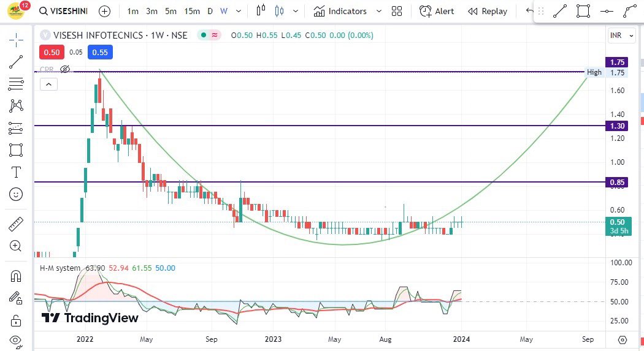Open the emoji icons tool

[x=16, y=194]
